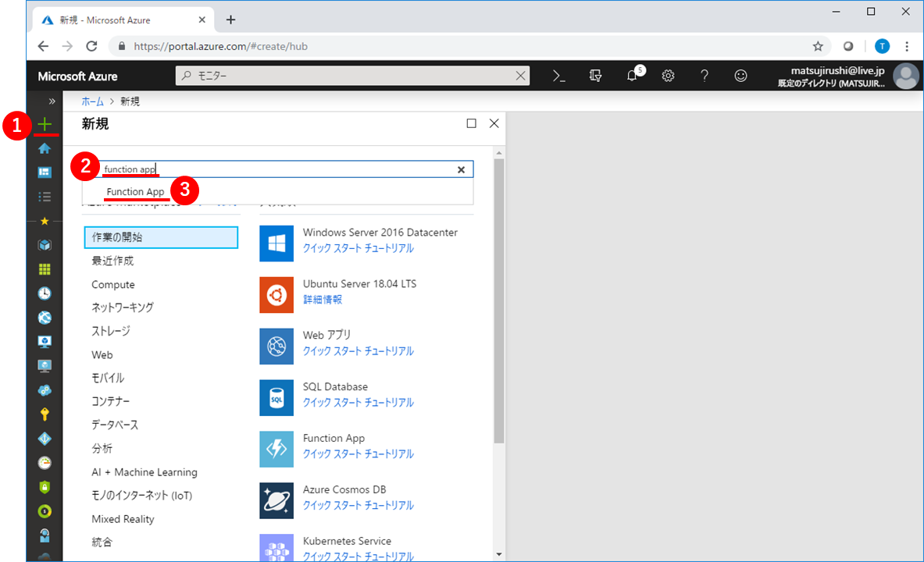Open a new Chrome tab
924x562 pixels.
230,20
